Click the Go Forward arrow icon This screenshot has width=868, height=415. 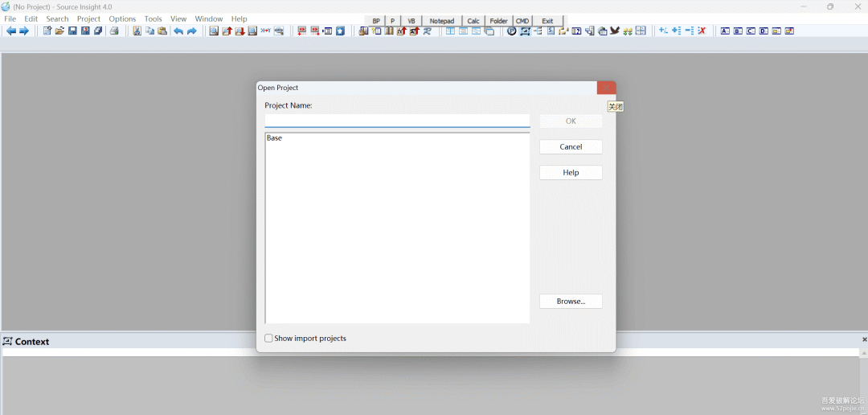coord(24,31)
